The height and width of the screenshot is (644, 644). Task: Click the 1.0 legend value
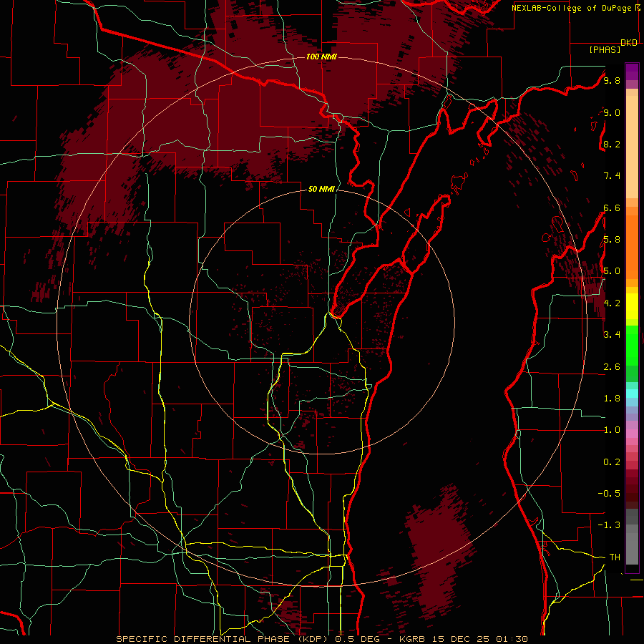coord(612,430)
